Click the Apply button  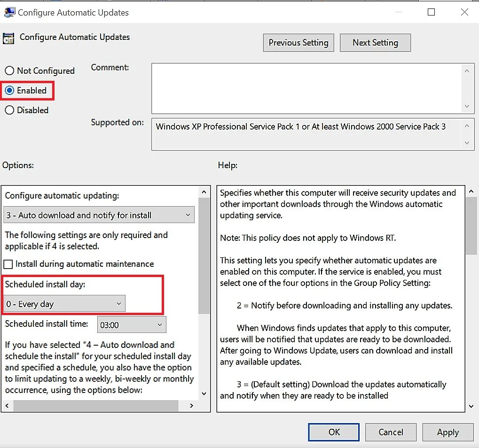448,432
